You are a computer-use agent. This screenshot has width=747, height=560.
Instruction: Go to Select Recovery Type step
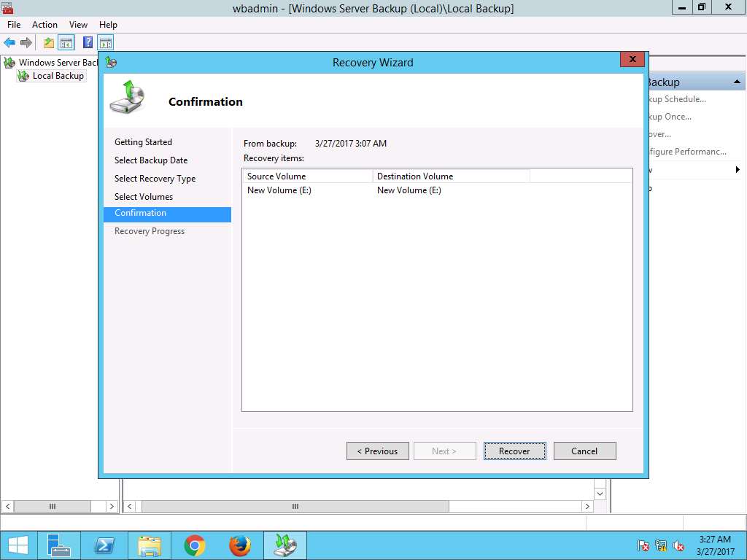tap(155, 179)
